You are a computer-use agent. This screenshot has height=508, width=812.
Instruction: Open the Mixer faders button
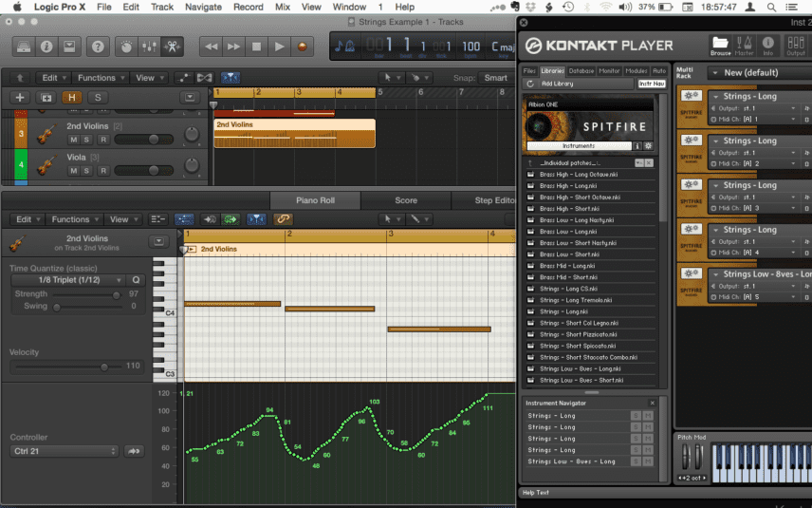(149, 47)
